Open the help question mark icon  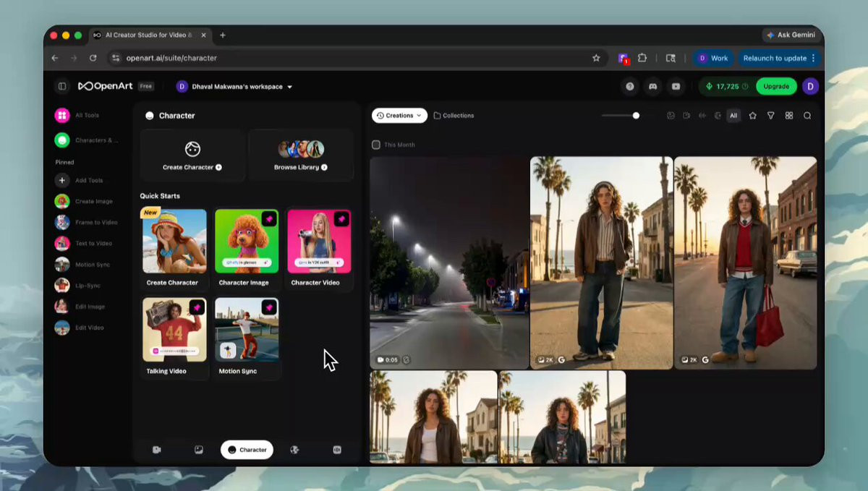point(630,87)
